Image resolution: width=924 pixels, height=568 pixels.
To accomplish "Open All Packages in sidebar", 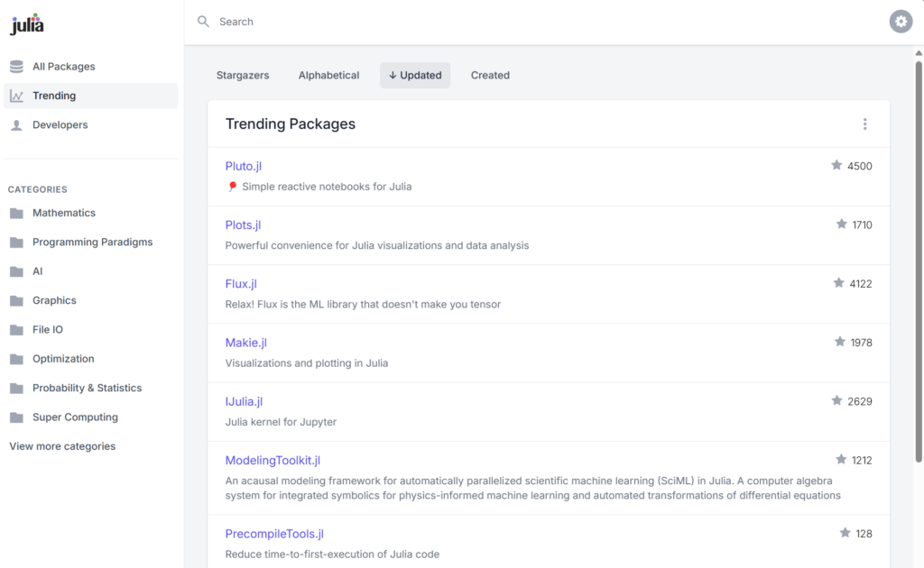I will click(91, 67).
